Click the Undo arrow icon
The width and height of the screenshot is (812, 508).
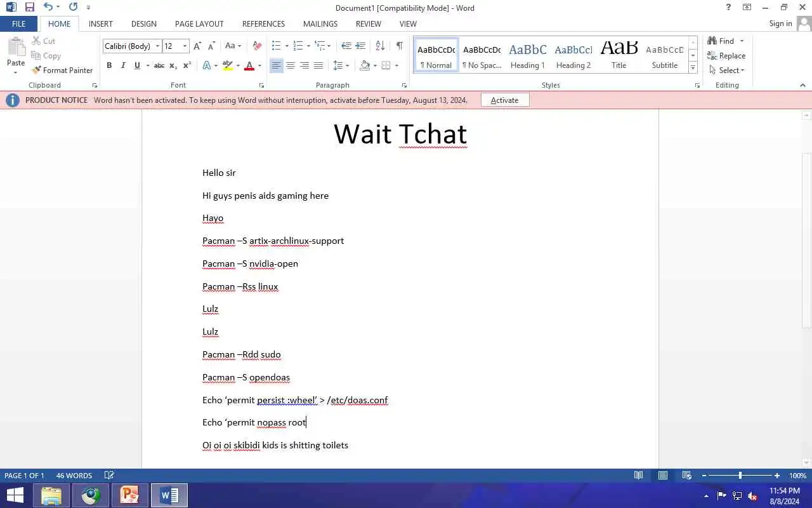tap(48, 7)
